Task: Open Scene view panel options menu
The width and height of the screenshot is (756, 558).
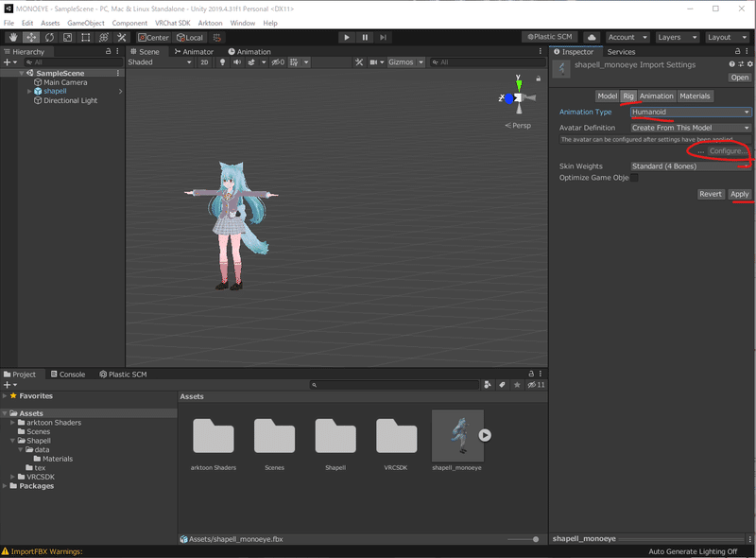Action: (540, 51)
